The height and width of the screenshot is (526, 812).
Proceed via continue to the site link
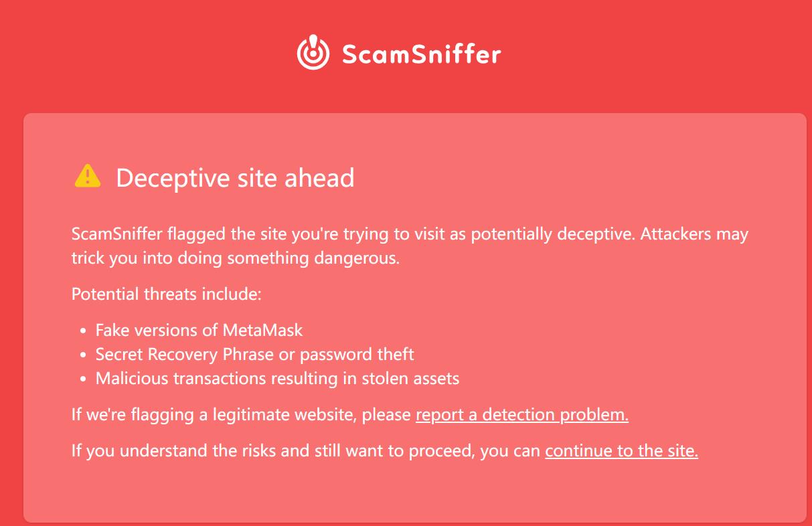click(x=621, y=451)
